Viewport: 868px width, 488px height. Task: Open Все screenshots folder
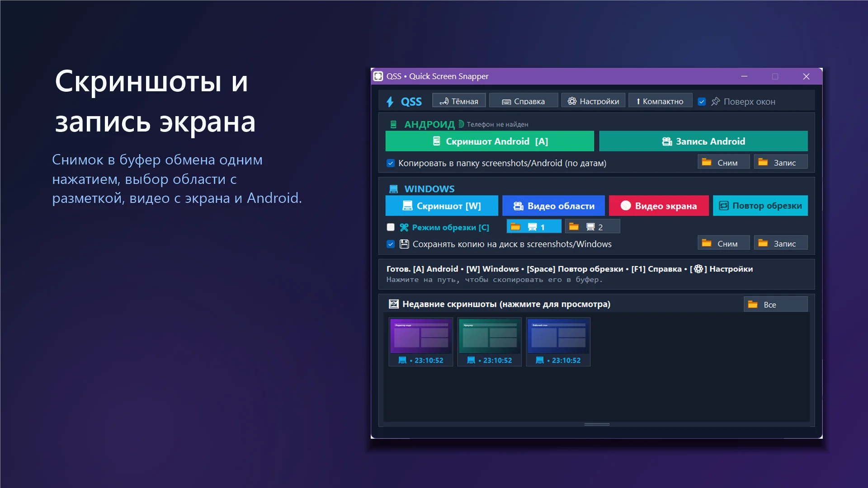coord(776,304)
